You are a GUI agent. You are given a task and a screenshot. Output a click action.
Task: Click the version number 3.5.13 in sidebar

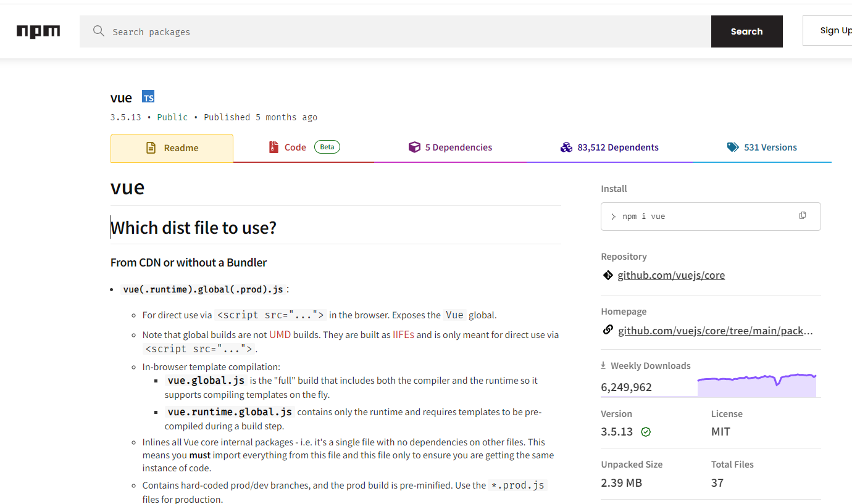(x=617, y=432)
